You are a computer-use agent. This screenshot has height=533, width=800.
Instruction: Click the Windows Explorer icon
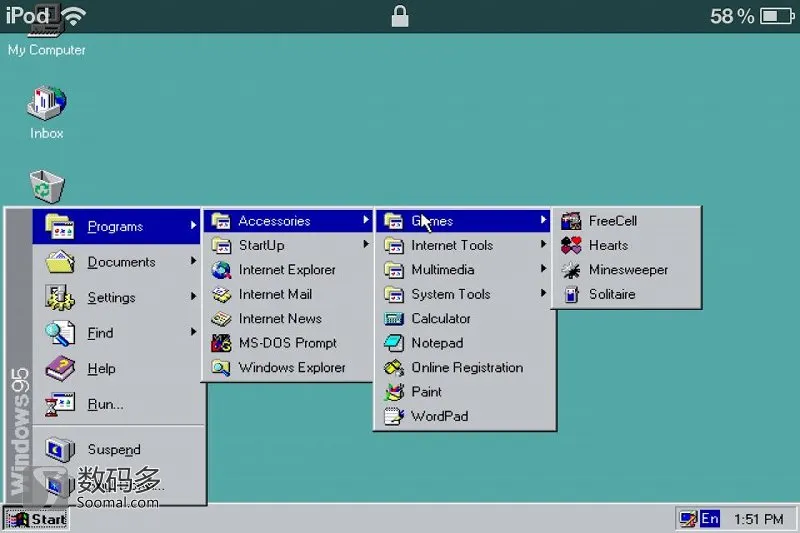(221, 368)
